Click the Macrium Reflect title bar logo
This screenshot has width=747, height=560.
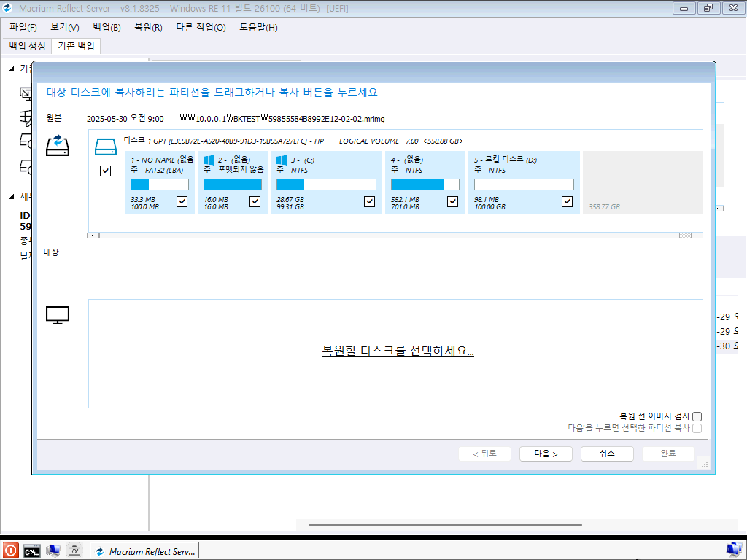click(7, 8)
